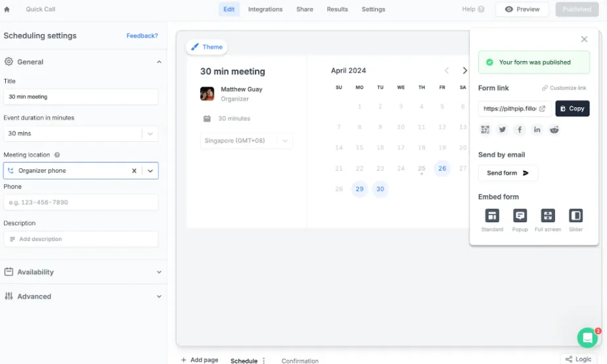Click the Preview button

coord(522,9)
